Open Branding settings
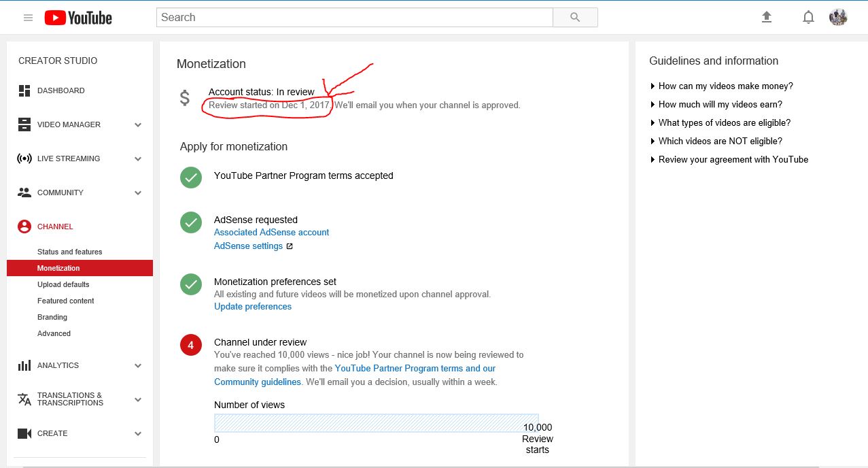 pyautogui.click(x=52, y=317)
